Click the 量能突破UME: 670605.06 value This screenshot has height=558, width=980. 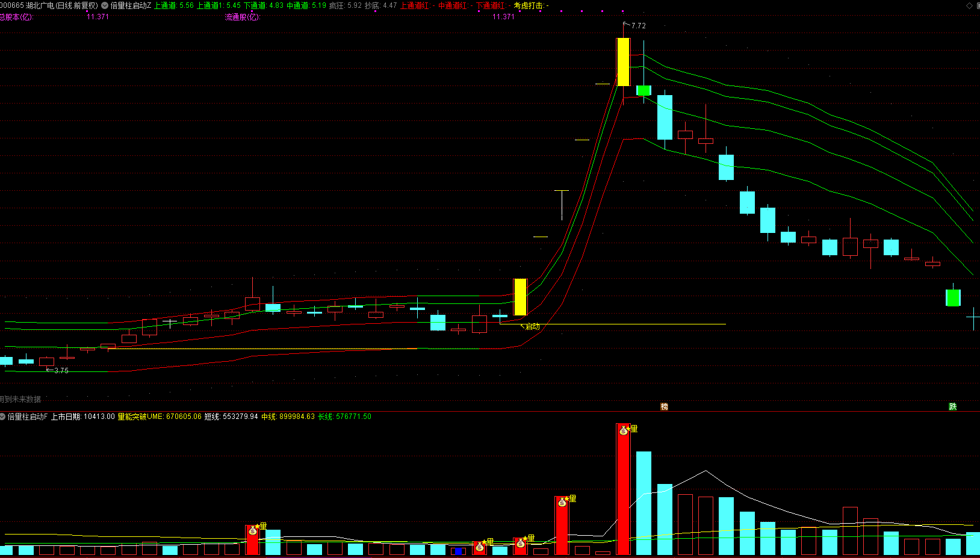pyautogui.click(x=160, y=417)
